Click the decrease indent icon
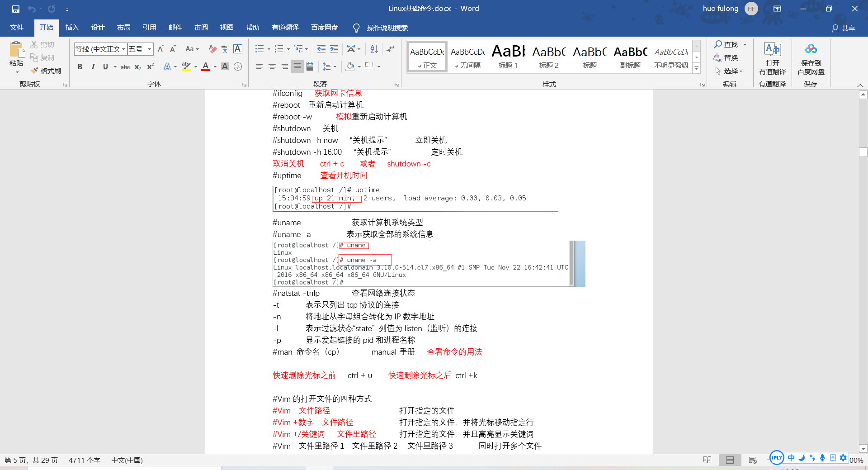 321,49
